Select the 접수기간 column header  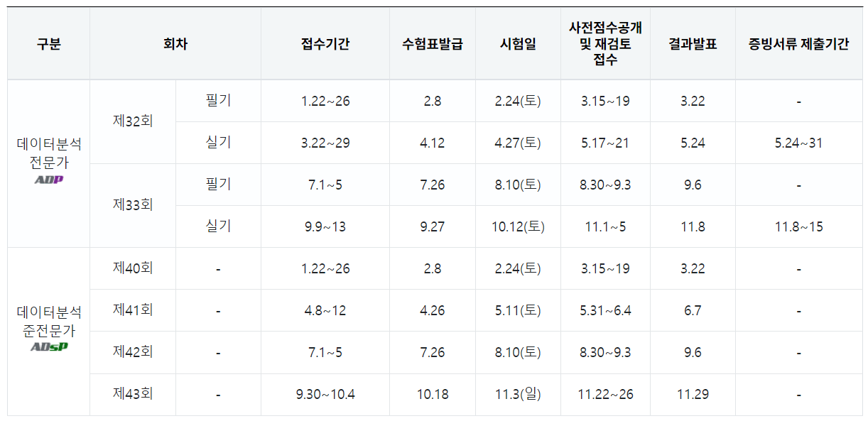point(325,44)
